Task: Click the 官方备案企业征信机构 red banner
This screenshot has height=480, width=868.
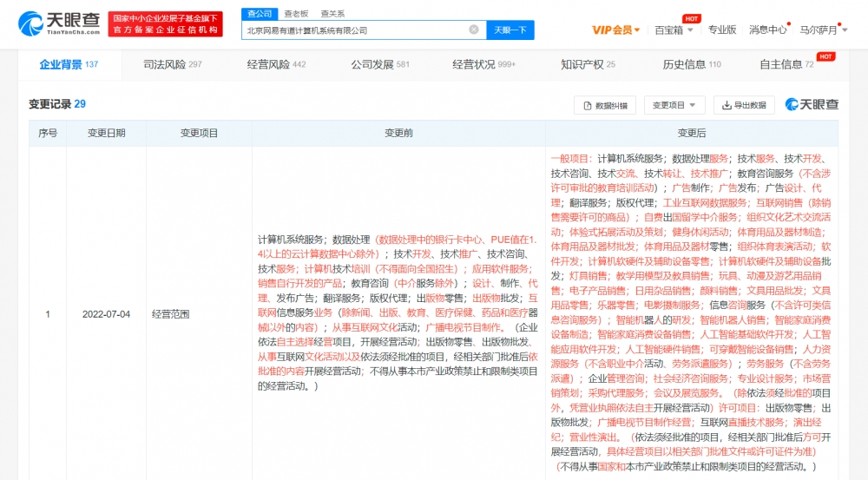Action: click(165, 23)
